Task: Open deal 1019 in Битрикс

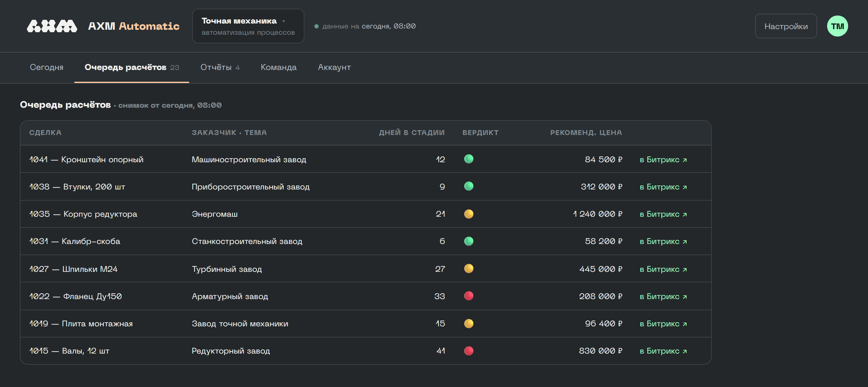Action: [663, 324]
